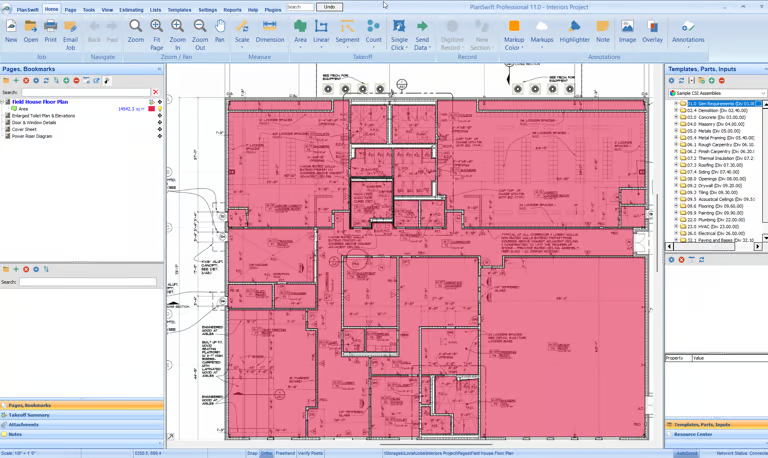Open the Estimating ribbon tab
Image resolution: width=768 pixels, height=458 pixels.
pos(131,10)
